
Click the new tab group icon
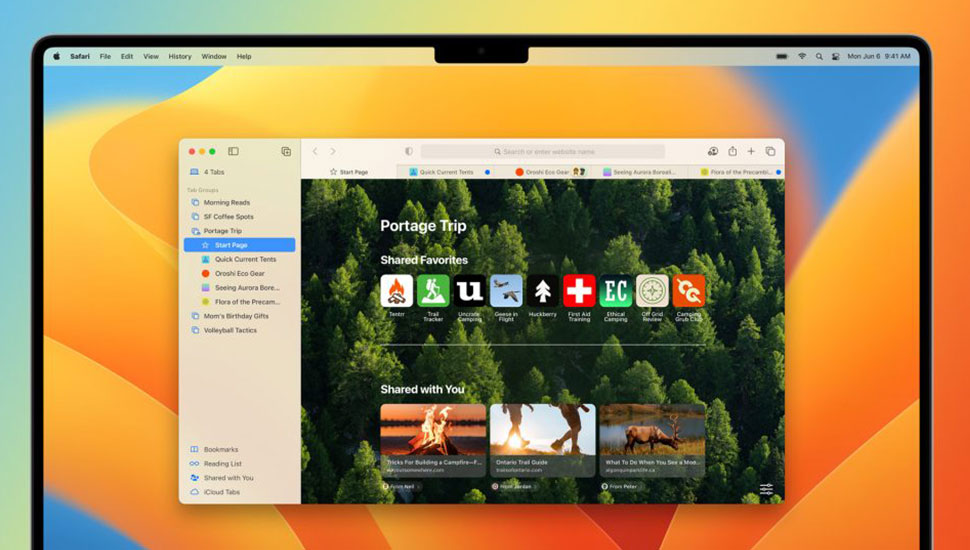coord(286,152)
